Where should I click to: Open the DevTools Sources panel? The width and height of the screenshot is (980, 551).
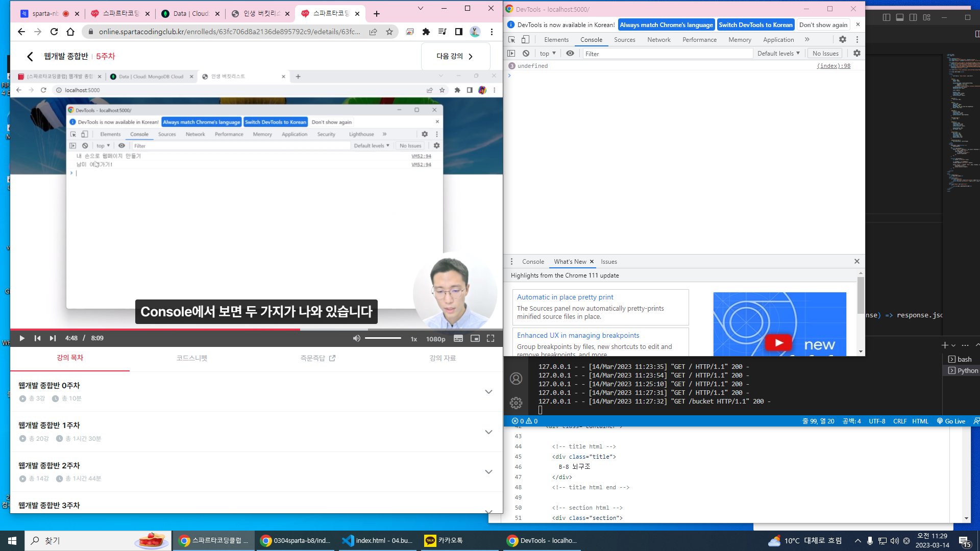click(x=625, y=39)
